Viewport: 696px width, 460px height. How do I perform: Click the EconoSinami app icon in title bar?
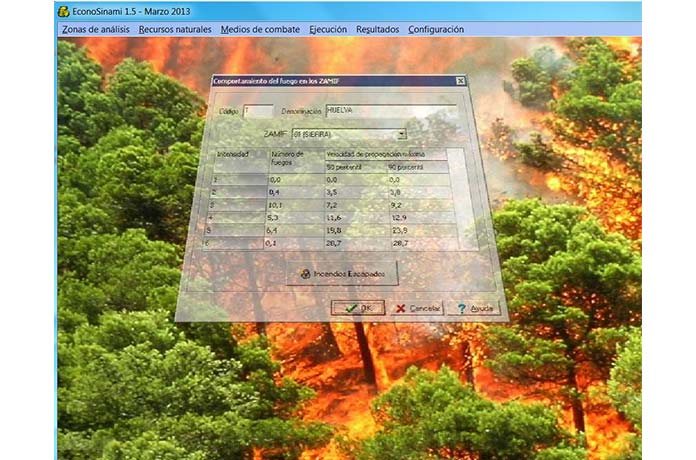tap(65, 11)
